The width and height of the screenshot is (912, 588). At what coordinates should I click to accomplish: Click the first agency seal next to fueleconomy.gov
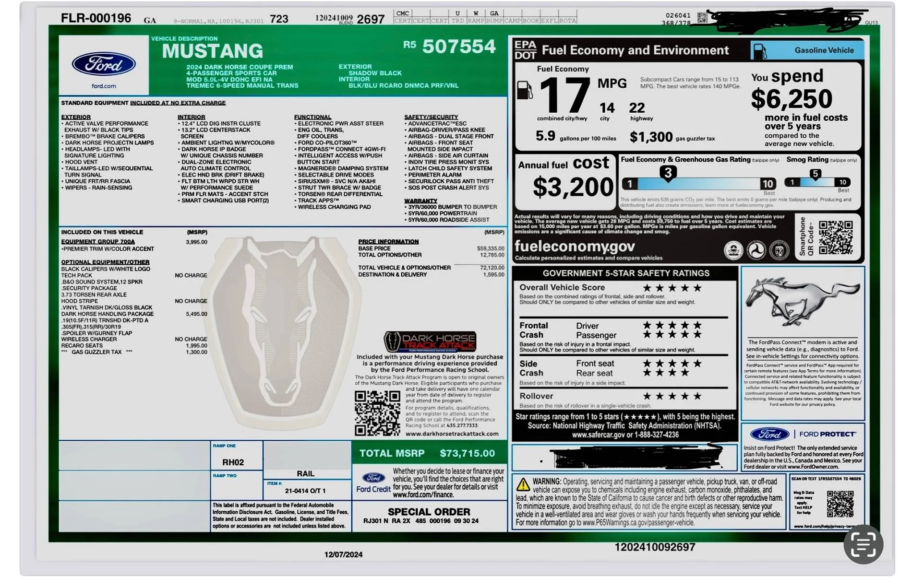[733, 250]
